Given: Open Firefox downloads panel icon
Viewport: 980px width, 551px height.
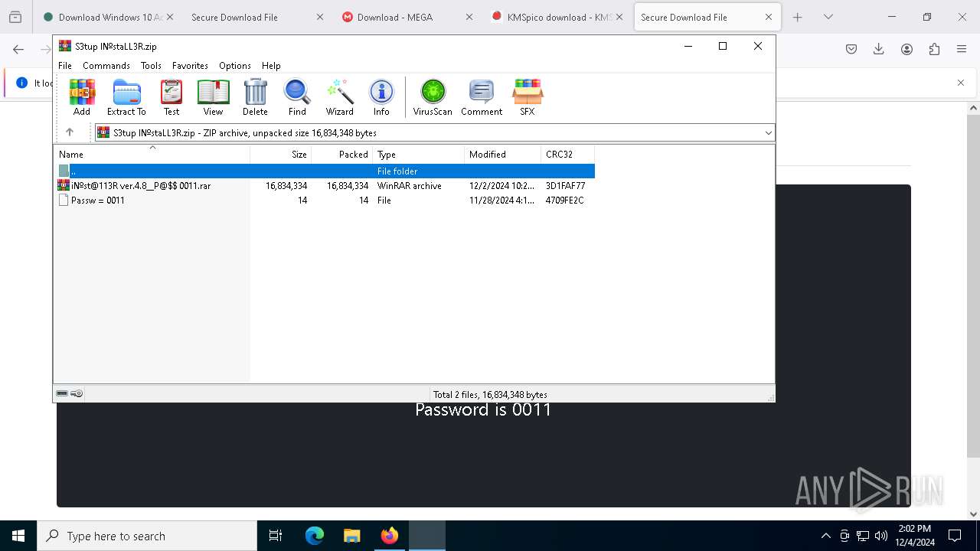Looking at the screenshot, I should point(879,49).
